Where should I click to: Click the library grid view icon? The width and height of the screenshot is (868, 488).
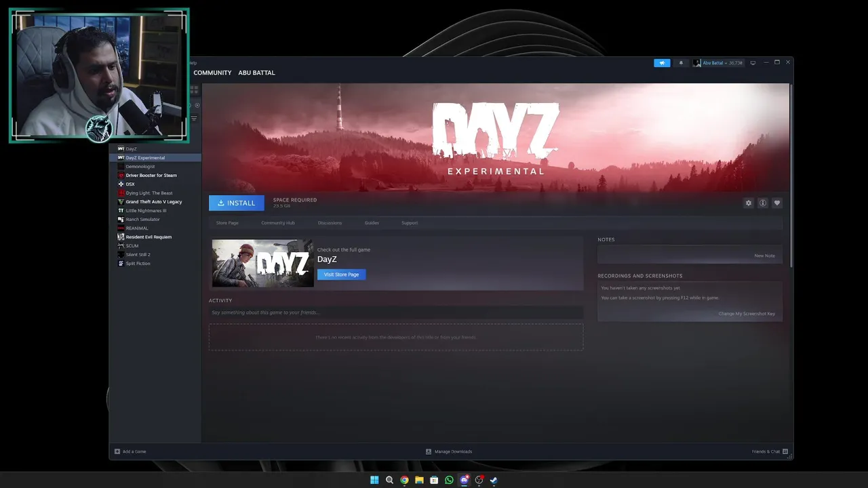coord(194,89)
